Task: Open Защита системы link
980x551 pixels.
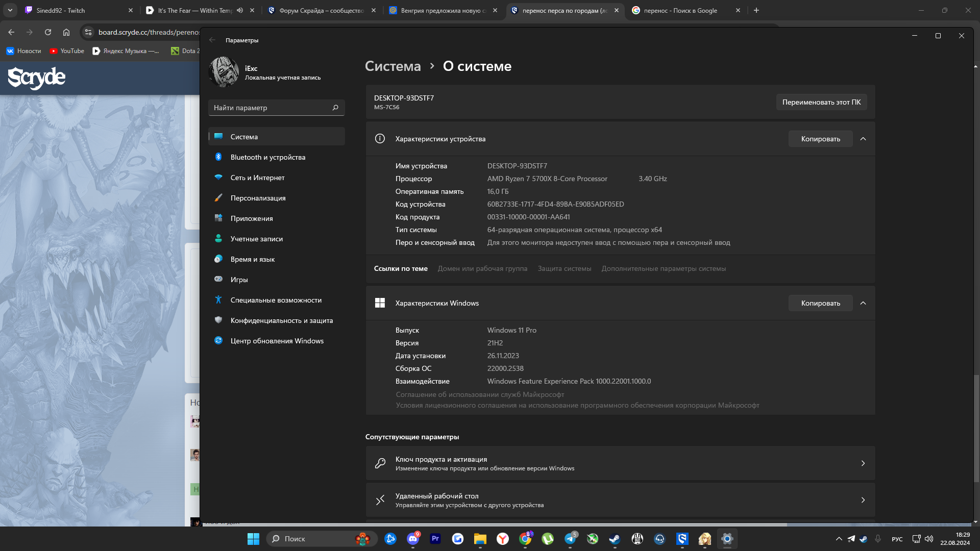Action: 564,268
